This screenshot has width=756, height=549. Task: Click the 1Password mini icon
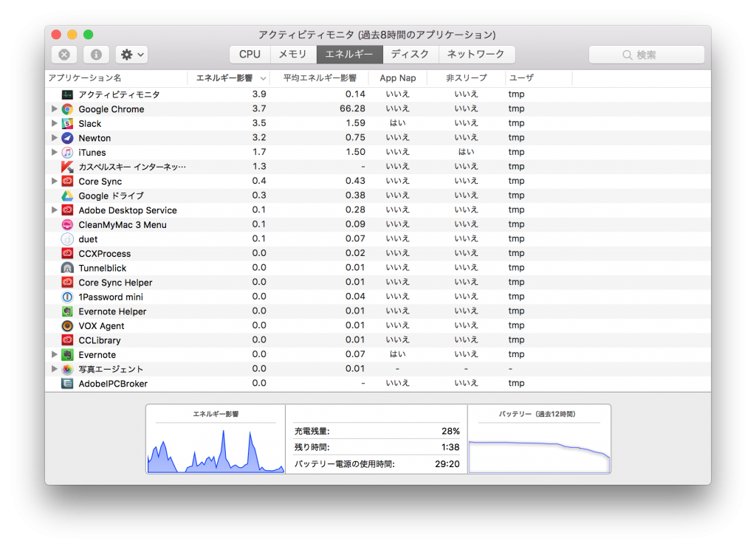(x=67, y=297)
